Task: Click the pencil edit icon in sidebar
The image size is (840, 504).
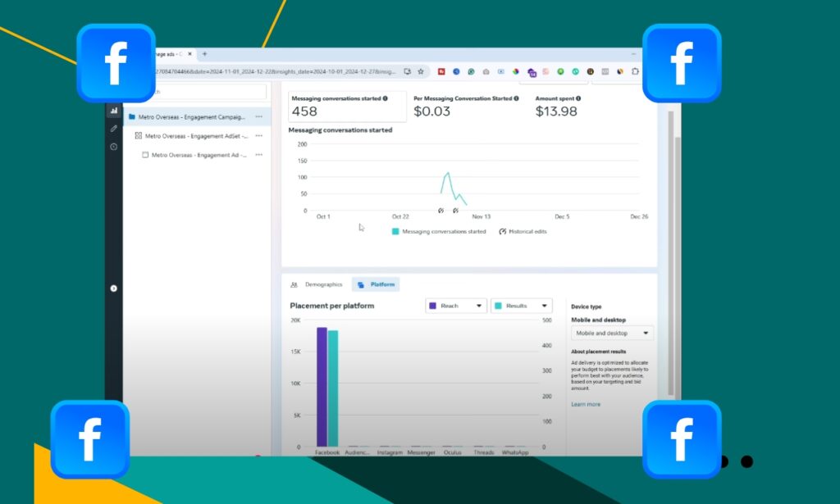Action: [113, 129]
